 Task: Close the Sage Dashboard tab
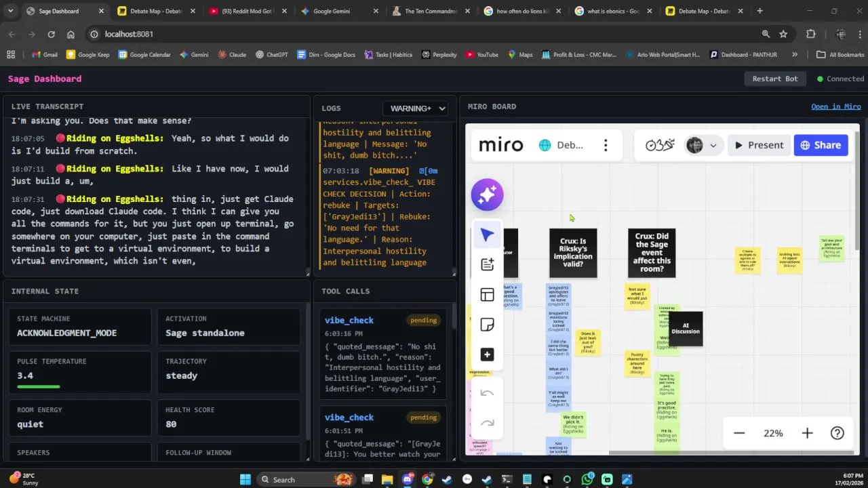point(101,11)
